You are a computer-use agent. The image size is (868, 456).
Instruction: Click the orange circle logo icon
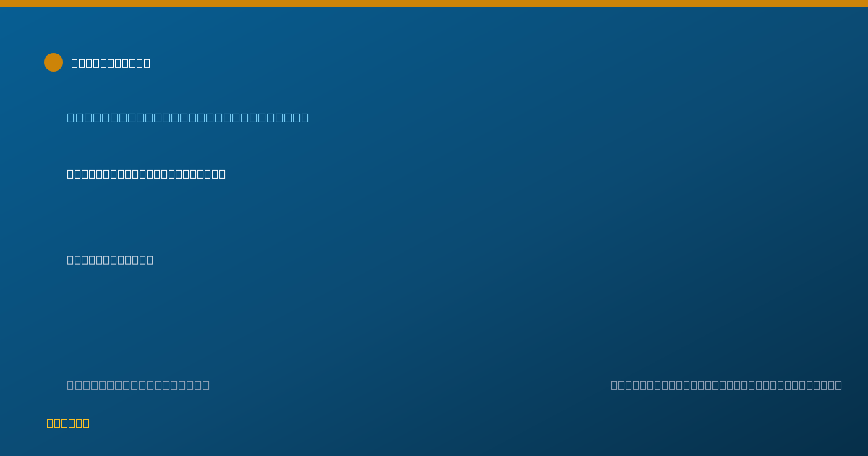point(54,62)
